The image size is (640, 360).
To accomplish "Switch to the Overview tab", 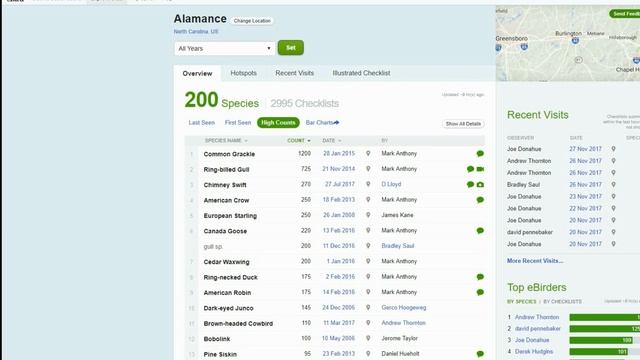I will tap(198, 73).
